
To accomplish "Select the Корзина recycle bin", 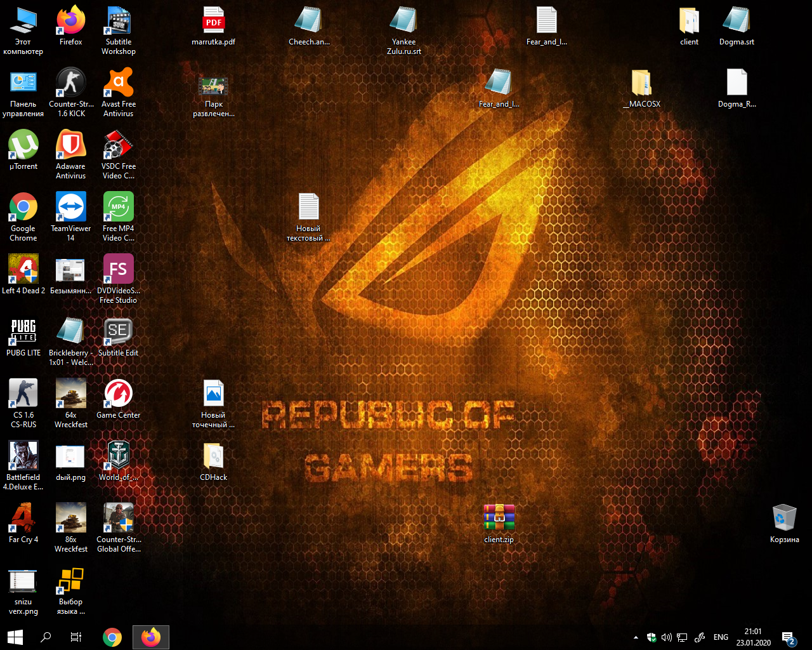I will coord(785,524).
